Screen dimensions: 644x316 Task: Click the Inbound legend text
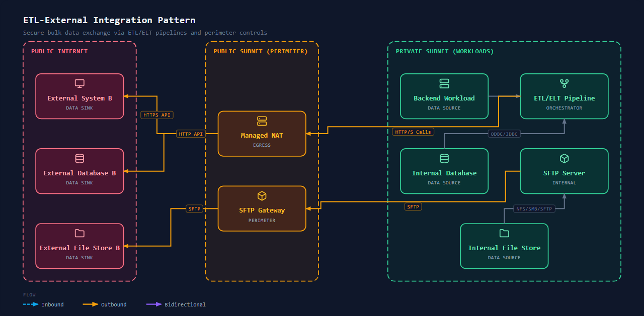point(52,304)
